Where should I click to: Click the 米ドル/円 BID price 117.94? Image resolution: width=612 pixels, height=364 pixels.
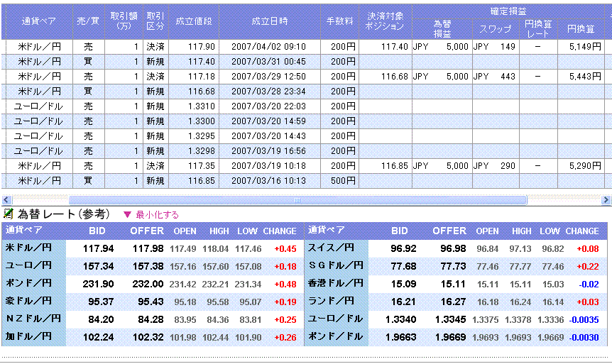tap(98, 248)
